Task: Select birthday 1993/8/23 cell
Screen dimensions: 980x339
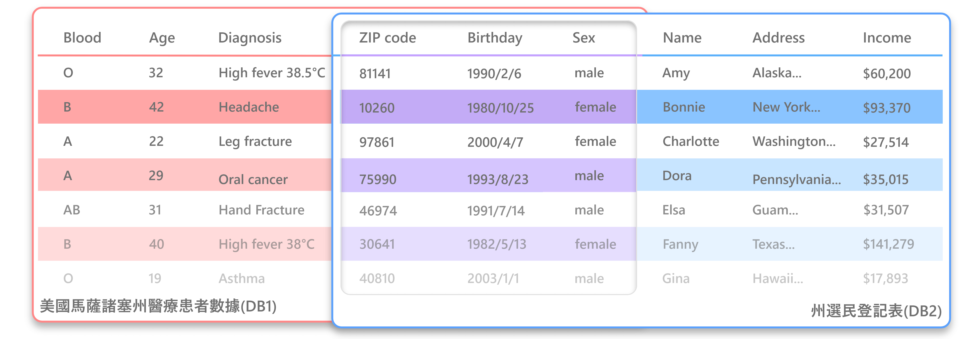Action: tap(498, 179)
